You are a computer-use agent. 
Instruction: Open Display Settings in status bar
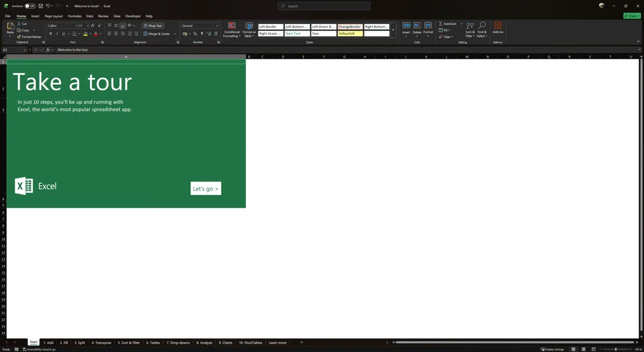[552, 349]
